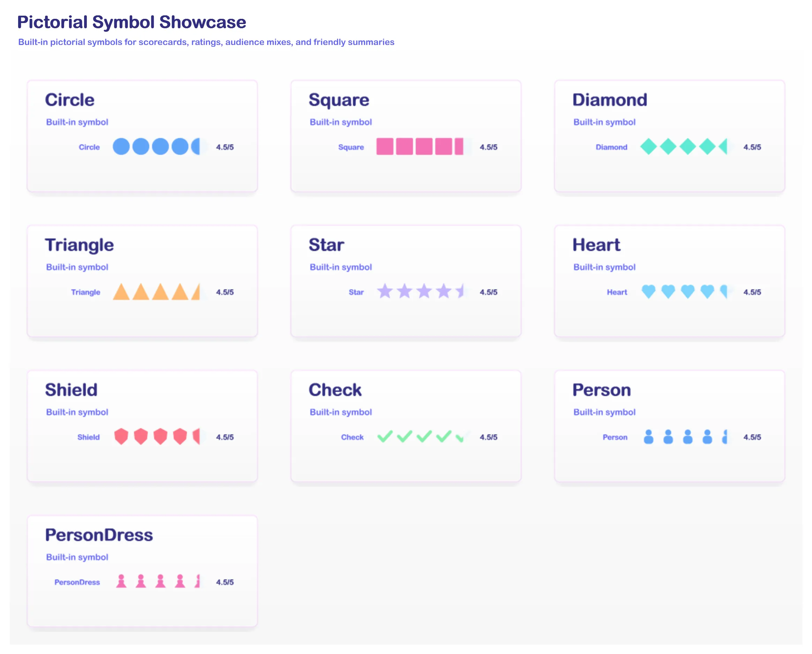
Task: Click the half teal diamond symbol
Action: click(723, 146)
